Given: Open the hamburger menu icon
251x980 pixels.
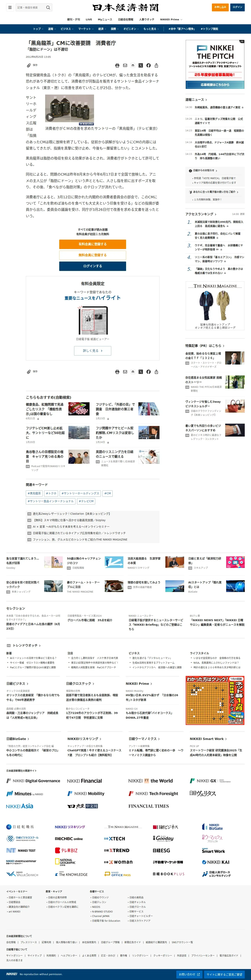Looking at the screenshot, I should 10,7.
